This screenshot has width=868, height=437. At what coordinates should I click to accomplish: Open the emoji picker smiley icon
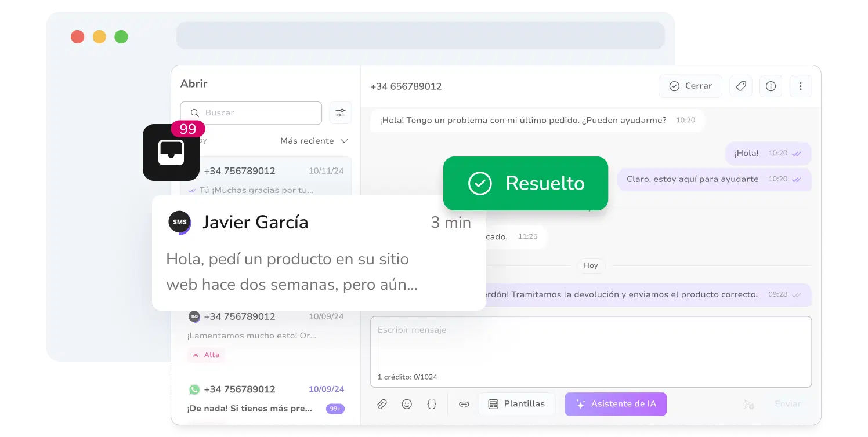coord(407,404)
